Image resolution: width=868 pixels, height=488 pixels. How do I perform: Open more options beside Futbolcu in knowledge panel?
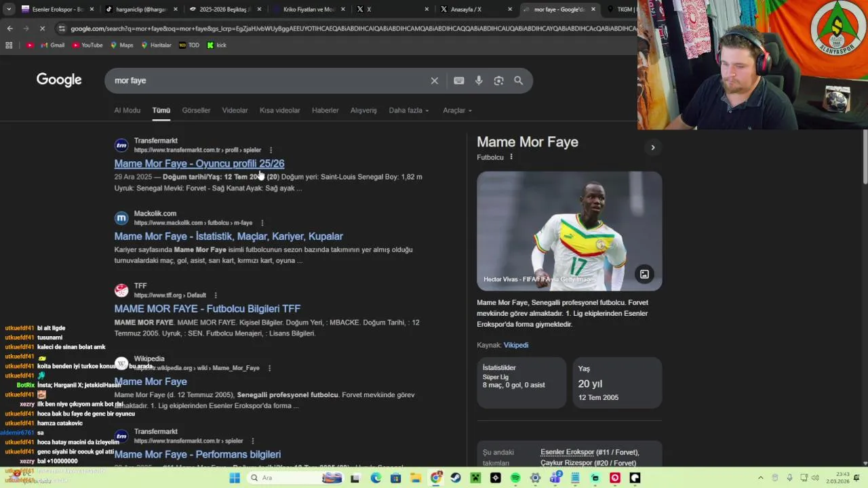coord(511,157)
